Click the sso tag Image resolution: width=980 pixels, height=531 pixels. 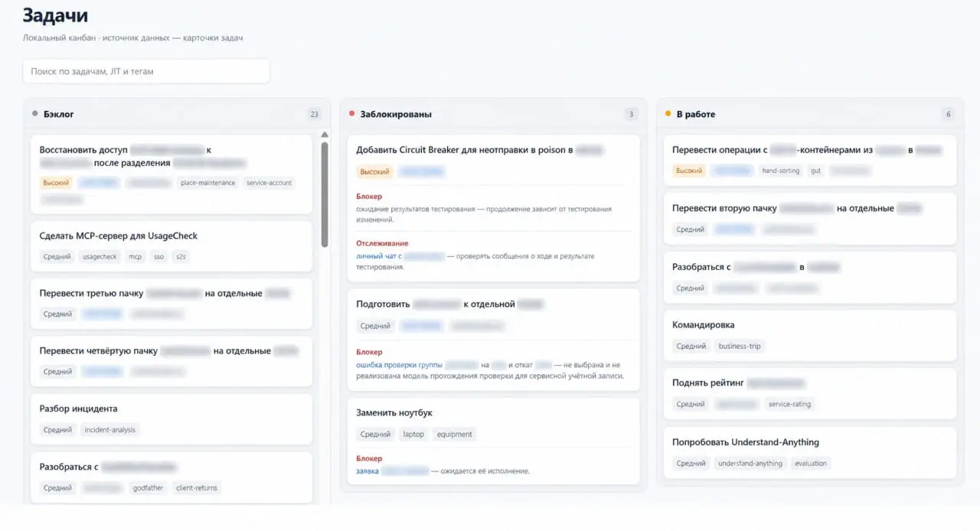pos(159,257)
